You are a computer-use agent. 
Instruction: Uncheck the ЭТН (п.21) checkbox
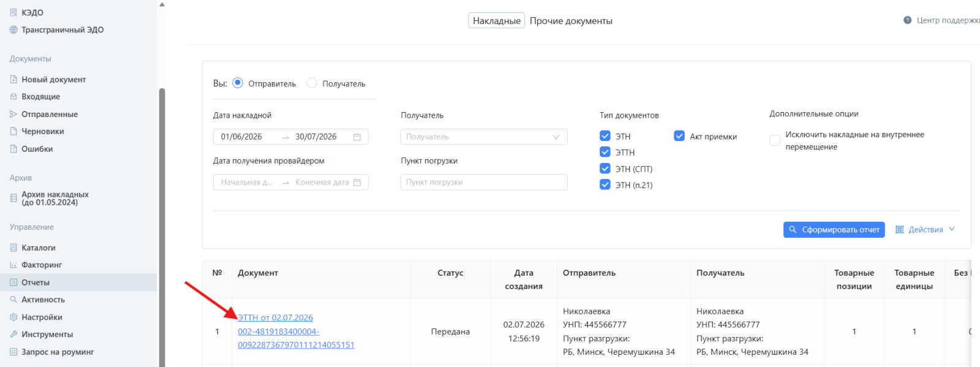click(605, 184)
